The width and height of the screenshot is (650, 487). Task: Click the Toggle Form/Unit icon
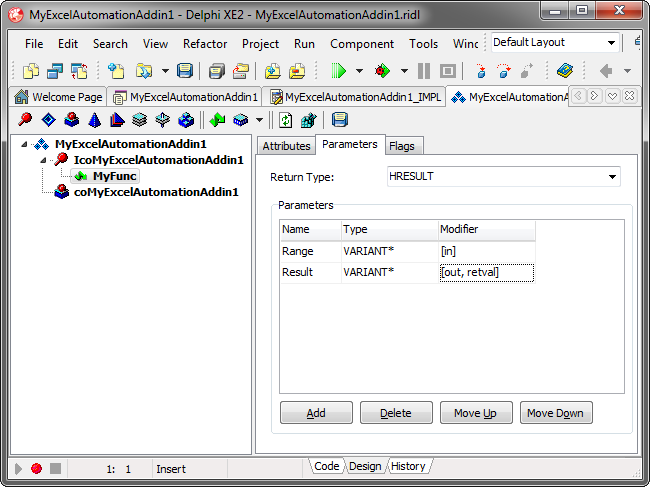coord(79,71)
